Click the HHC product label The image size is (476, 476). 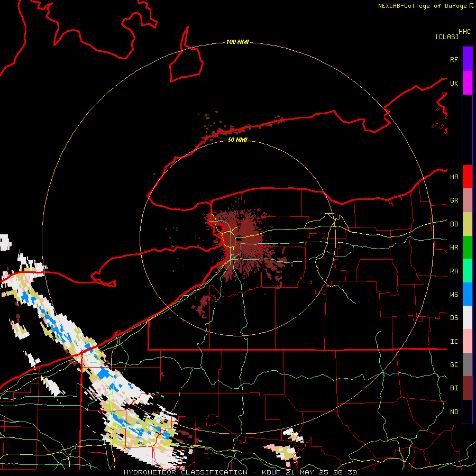[x=465, y=32]
